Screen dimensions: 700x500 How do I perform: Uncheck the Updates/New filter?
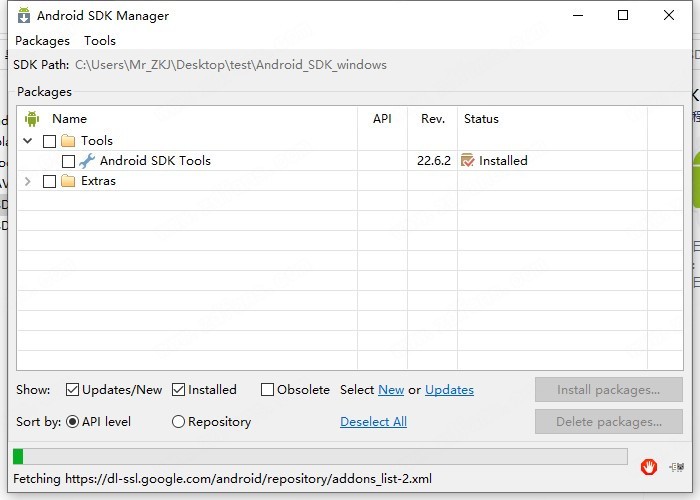click(73, 390)
